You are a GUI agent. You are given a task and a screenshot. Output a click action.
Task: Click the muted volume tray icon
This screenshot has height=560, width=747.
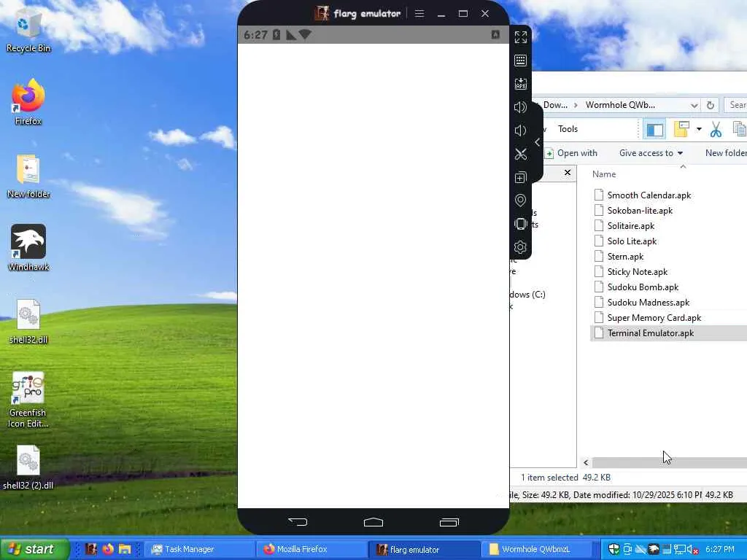tap(692, 550)
